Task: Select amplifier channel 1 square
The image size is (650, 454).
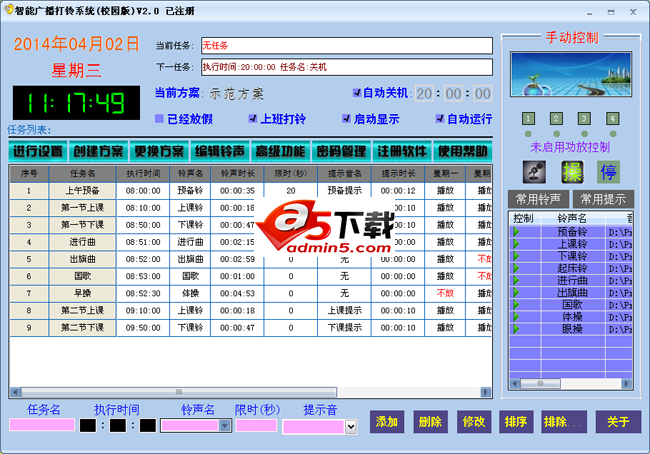Action: (528, 119)
